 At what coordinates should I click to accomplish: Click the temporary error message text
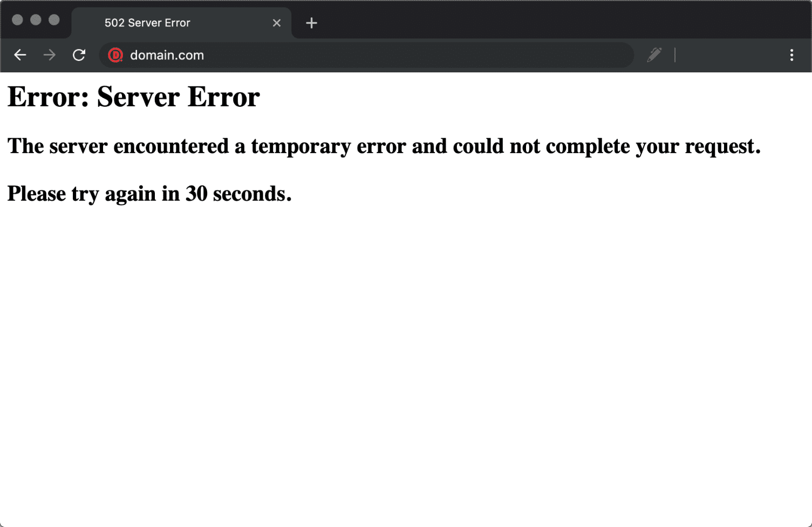[x=384, y=146]
